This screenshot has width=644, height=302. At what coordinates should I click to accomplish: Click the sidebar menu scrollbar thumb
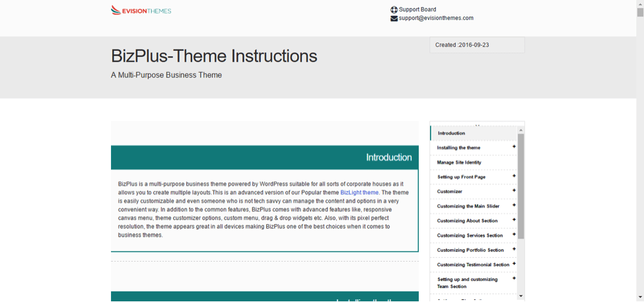pos(520,186)
